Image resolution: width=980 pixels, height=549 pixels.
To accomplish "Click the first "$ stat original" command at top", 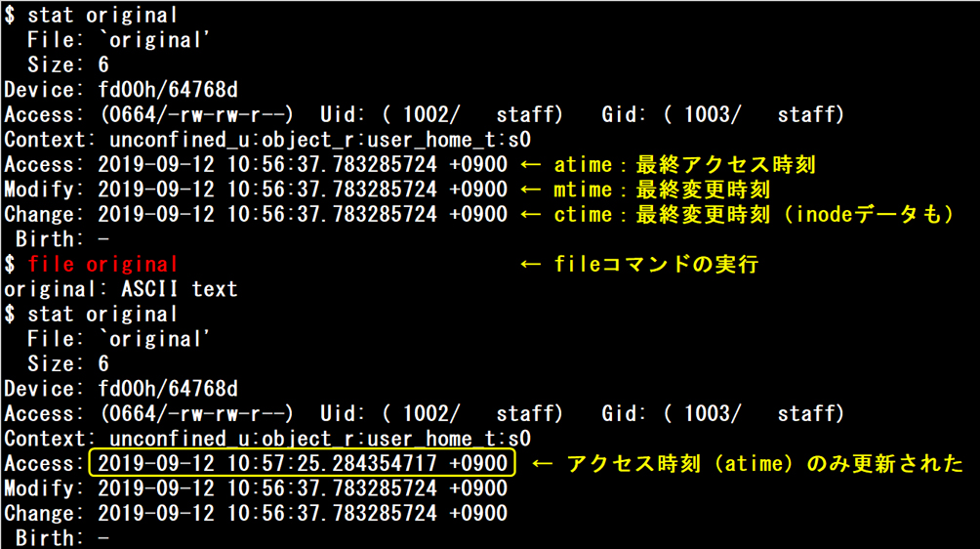I will 91,16.
